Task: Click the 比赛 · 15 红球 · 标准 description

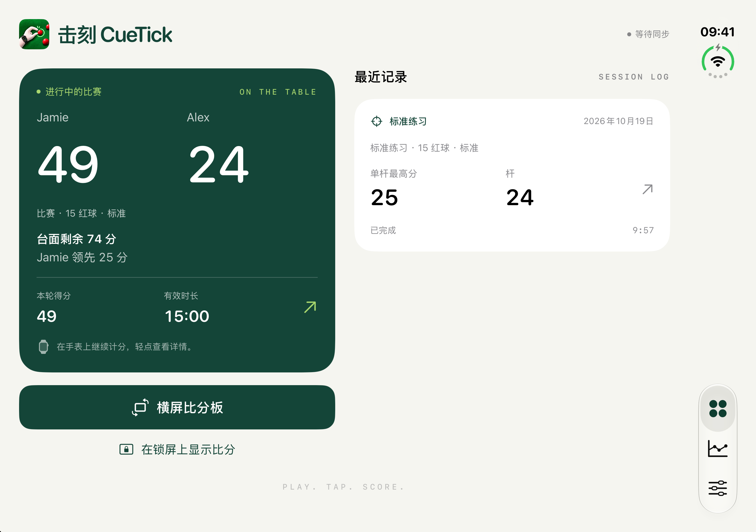Action: [81, 213]
